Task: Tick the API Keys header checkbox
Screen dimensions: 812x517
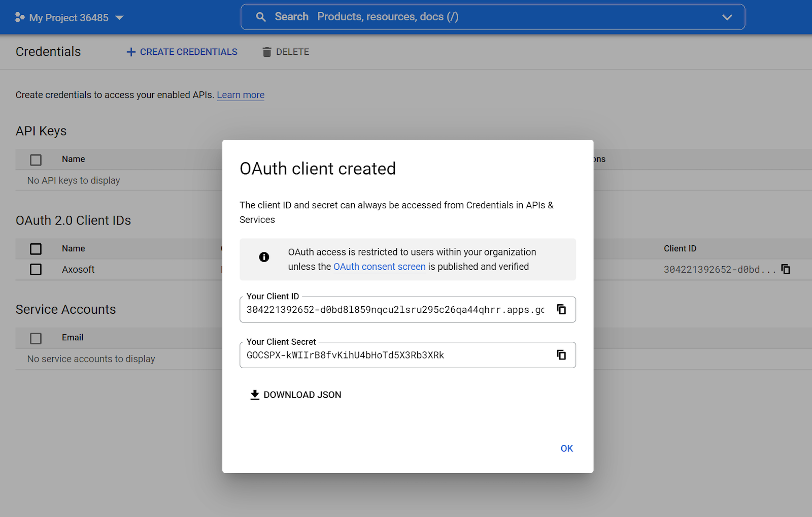Action: click(x=36, y=160)
